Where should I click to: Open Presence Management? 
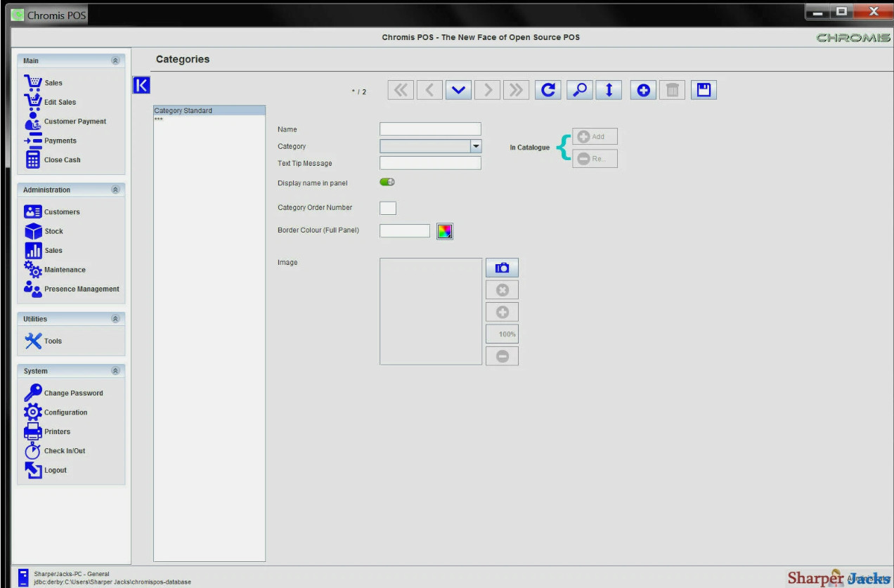click(x=72, y=289)
